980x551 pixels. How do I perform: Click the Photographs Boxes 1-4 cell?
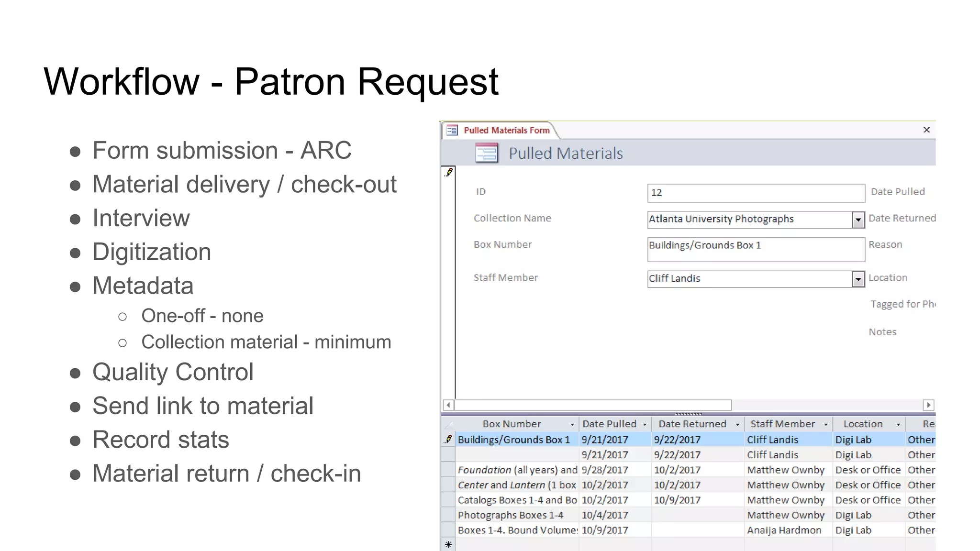coord(517,515)
